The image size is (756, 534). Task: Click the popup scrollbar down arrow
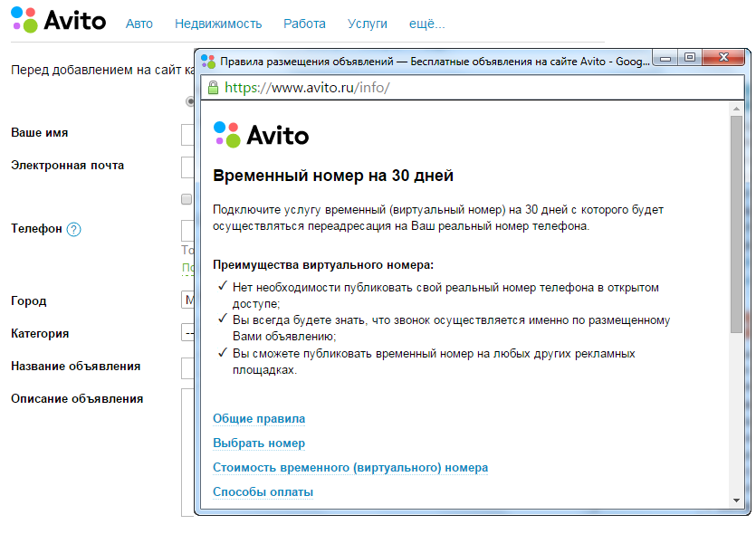click(736, 501)
